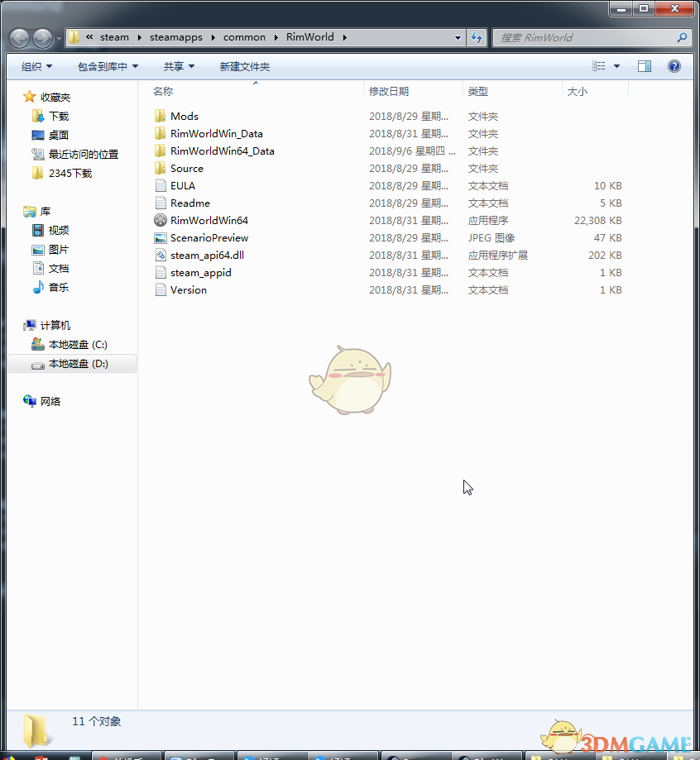
Task: Expand the arrow after 'steam' breadcrumb
Action: click(x=139, y=37)
